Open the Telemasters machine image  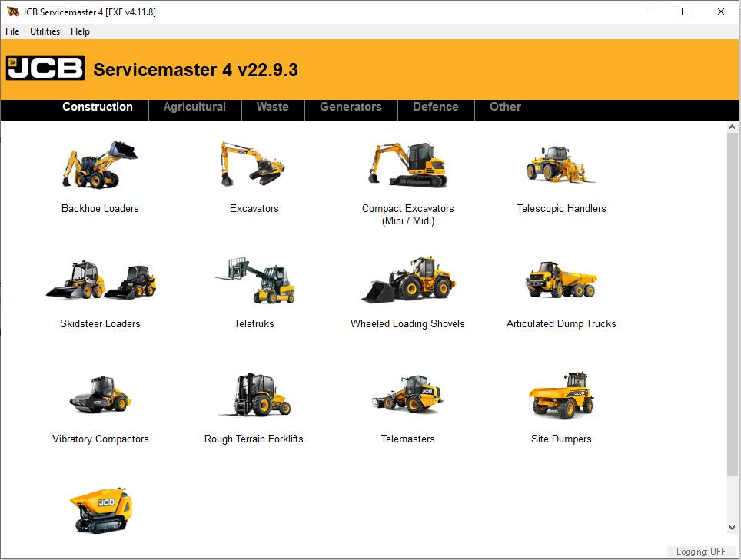[x=407, y=394]
